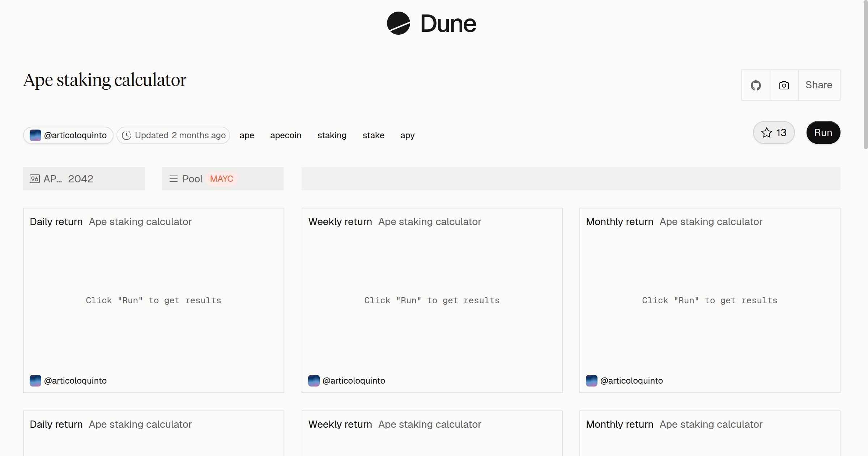Screen dimensions: 868x456
Task: Open the @articoloquinto author chip at top
Action: coord(68,135)
